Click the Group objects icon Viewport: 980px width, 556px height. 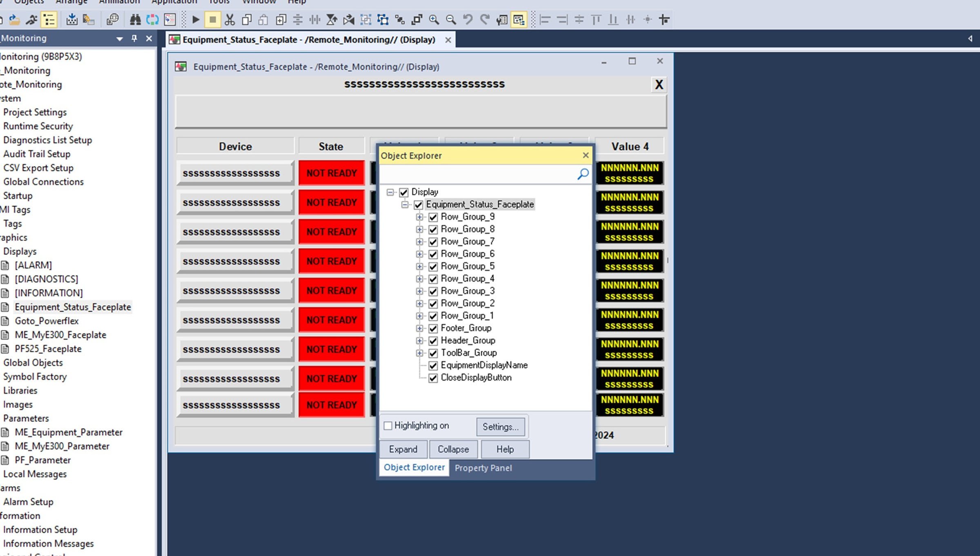366,19
